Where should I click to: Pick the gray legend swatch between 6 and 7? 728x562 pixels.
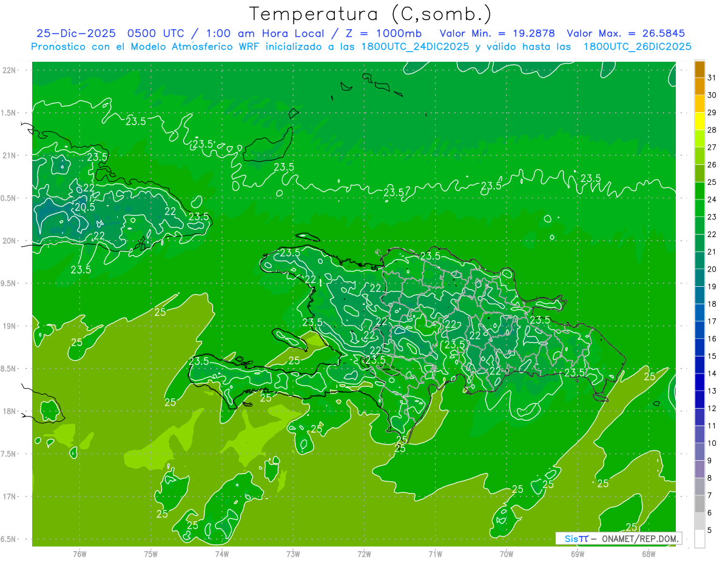699,504
